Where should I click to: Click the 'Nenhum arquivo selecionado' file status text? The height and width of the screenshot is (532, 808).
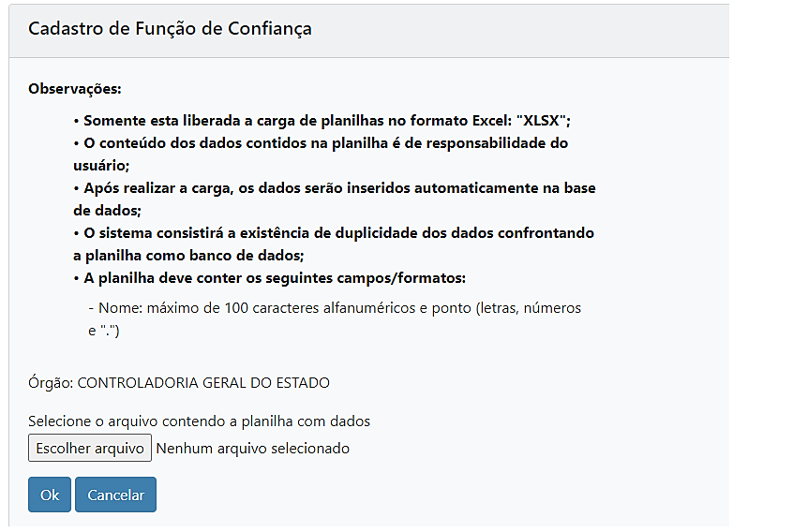pos(253,448)
